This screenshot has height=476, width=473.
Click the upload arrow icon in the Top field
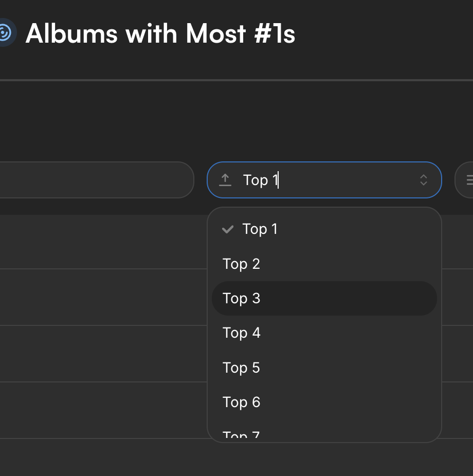click(x=225, y=180)
